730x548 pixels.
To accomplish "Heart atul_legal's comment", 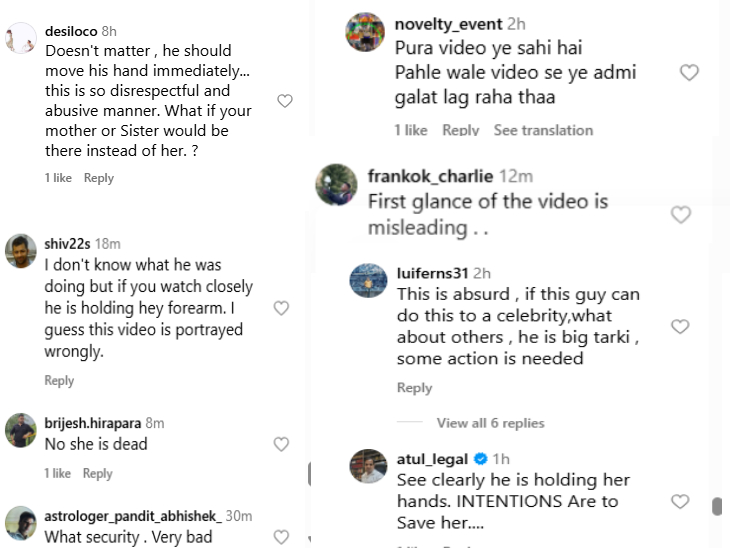I will click(680, 501).
